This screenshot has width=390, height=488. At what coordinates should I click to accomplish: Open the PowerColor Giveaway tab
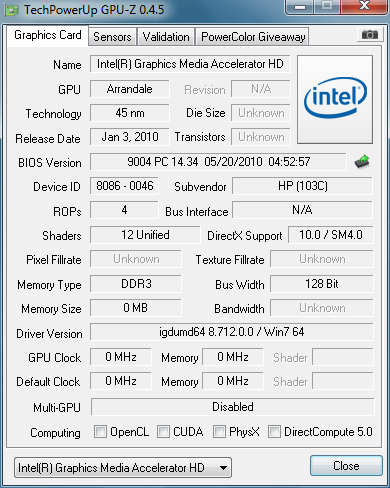(x=253, y=37)
